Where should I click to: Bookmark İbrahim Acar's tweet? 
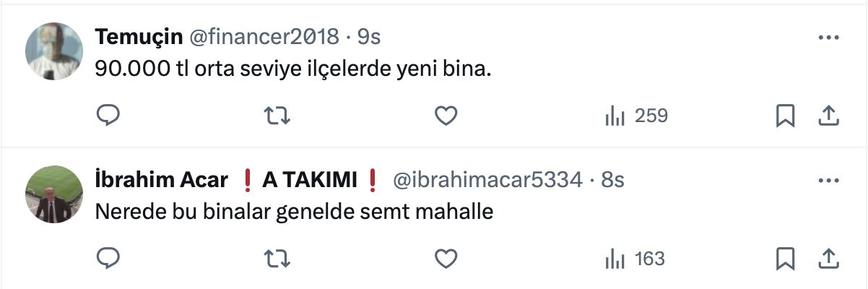(785, 259)
